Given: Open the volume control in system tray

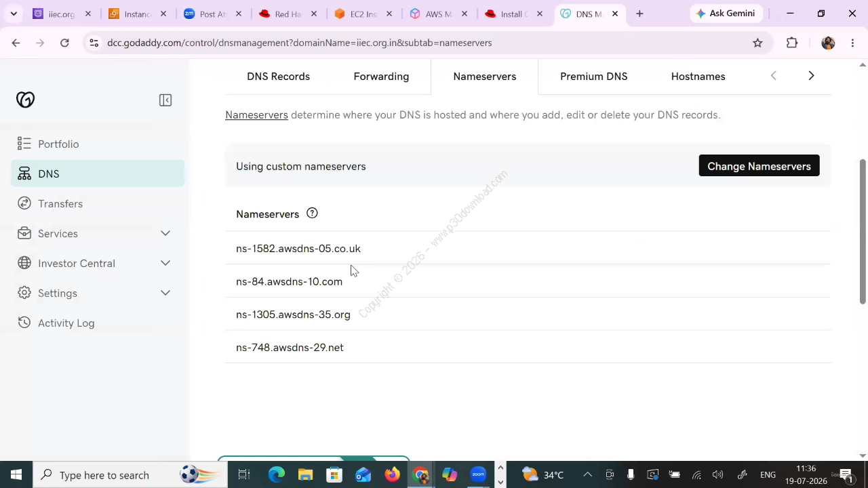Looking at the screenshot, I should tap(718, 474).
